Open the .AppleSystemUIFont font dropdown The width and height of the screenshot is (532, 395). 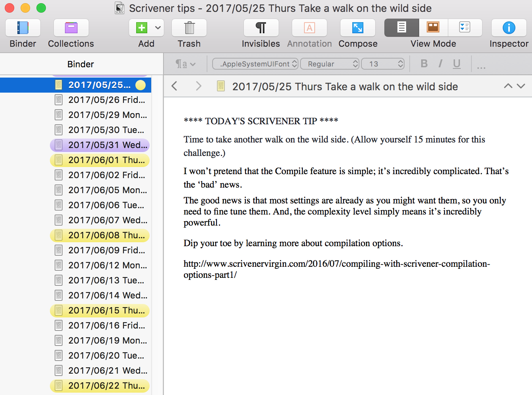tap(255, 64)
